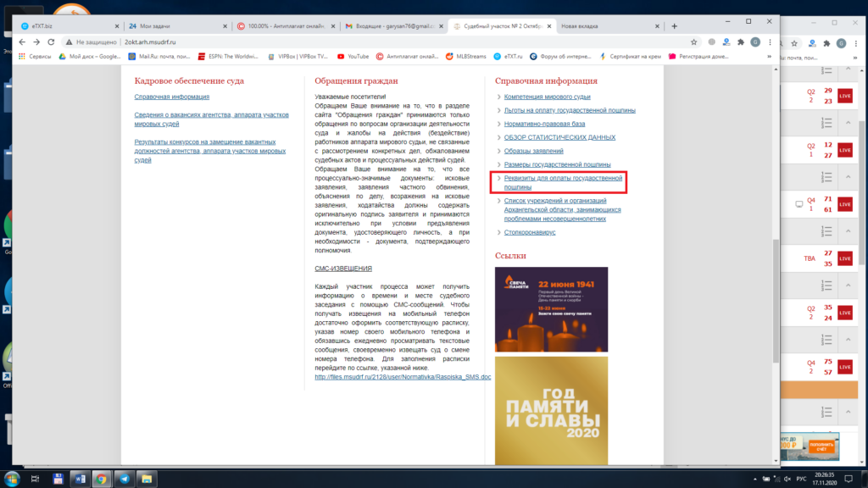Open the Google profile avatar

[x=755, y=42]
